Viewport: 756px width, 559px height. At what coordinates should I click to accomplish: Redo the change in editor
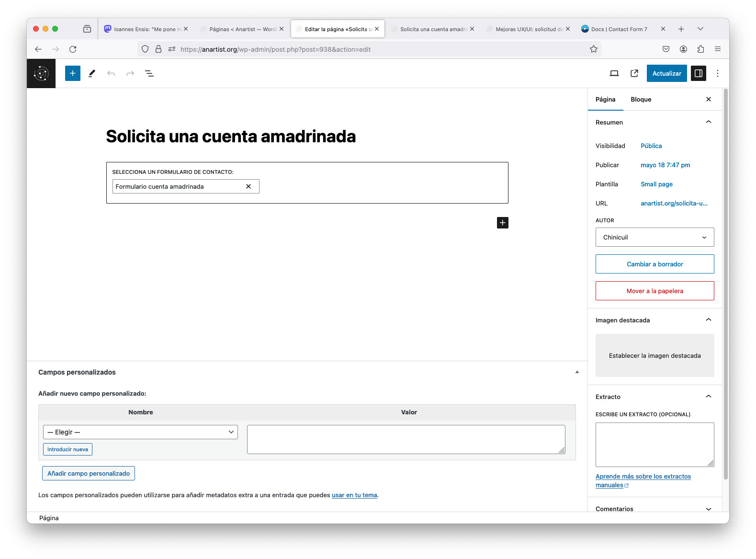point(130,73)
